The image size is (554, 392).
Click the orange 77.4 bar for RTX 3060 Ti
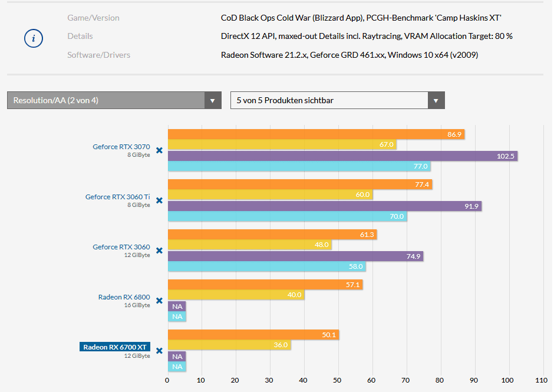(300, 185)
